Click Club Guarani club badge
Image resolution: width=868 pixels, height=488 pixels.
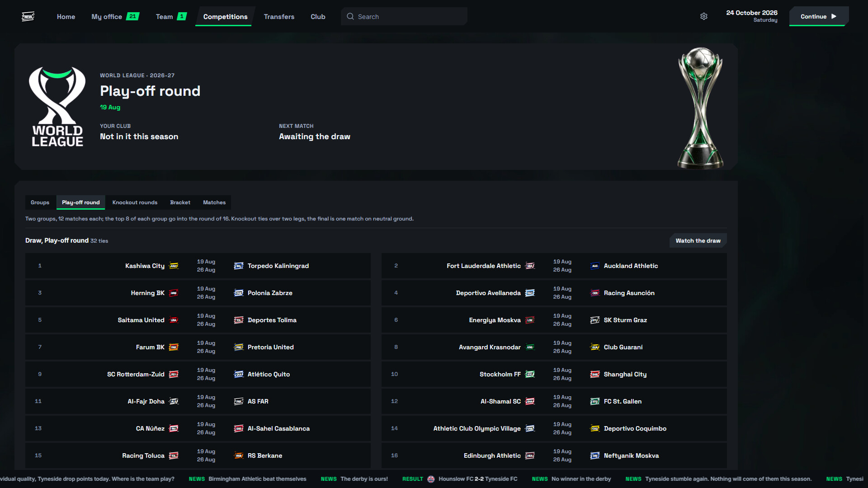click(595, 347)
